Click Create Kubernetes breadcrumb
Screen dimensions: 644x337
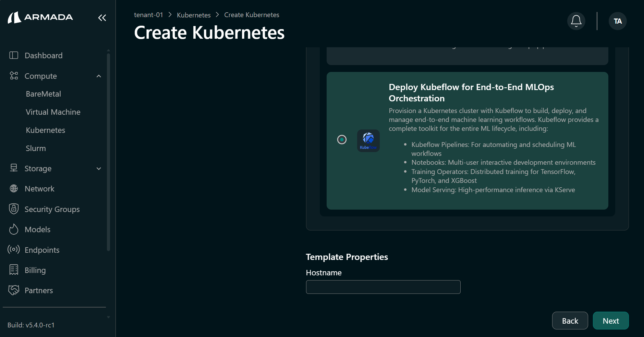click(x=252, y=15)
